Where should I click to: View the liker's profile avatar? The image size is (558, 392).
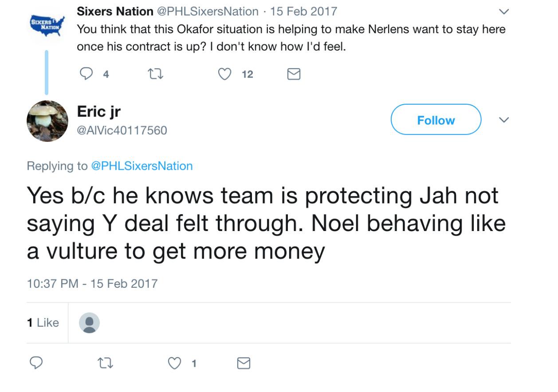click(89, 323)
